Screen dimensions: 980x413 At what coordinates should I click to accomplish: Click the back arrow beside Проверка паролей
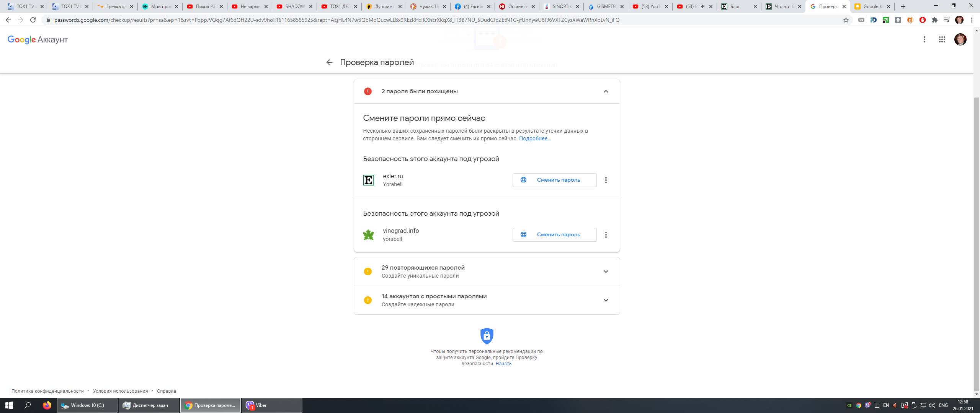pos(329,62)
